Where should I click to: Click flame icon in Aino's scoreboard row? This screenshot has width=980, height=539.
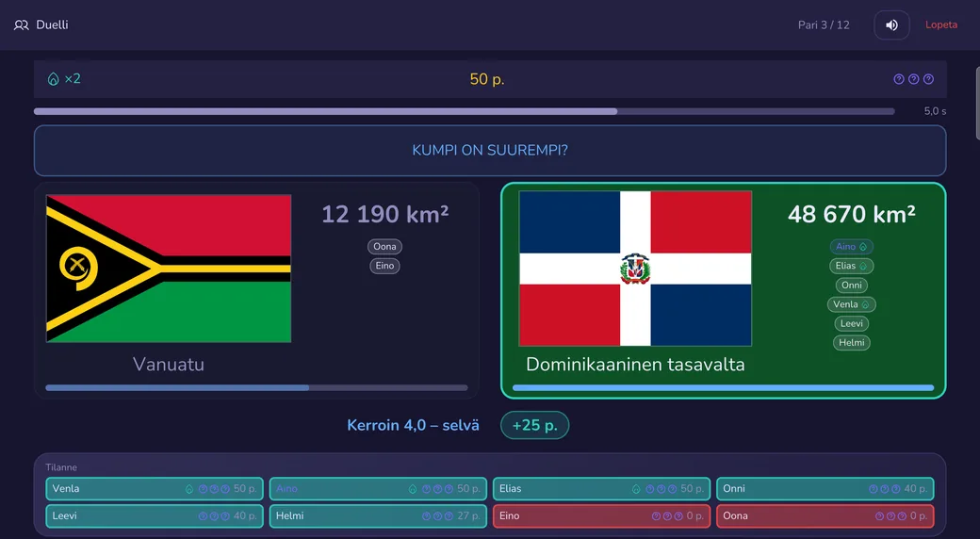413,490
